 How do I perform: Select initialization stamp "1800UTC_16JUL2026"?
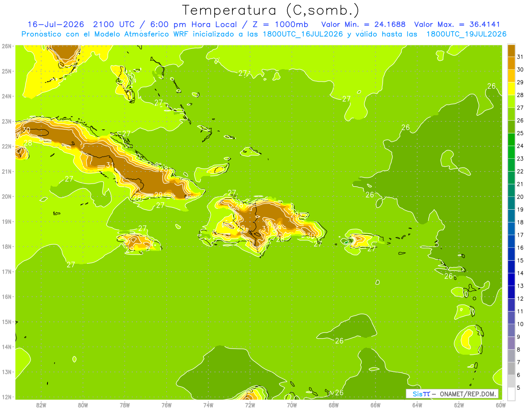tap(303, 34)
